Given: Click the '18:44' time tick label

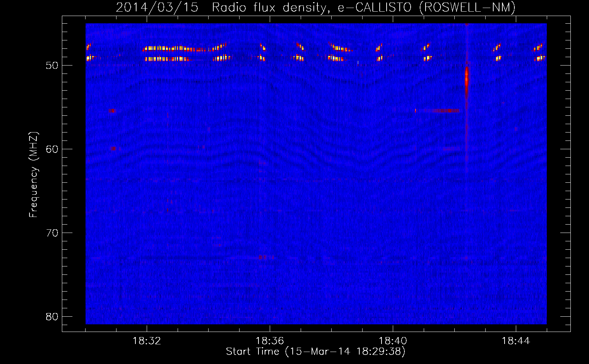Looking at the screenshot, I should click(x=516, y=341).
